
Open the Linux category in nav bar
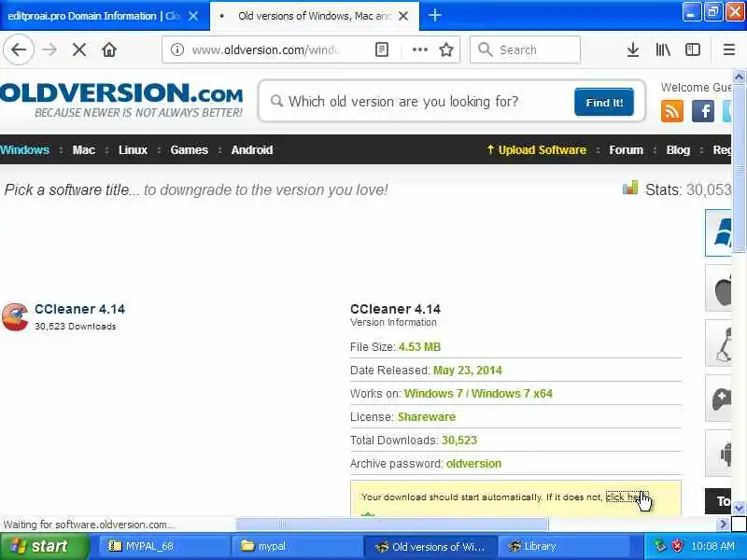(133, 150)
